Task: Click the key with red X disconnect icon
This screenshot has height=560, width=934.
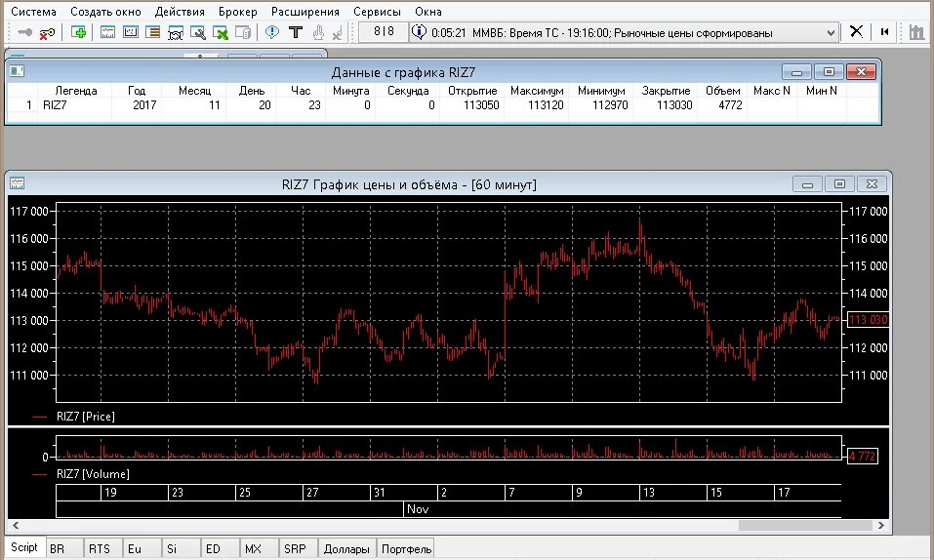Action: tap(47, 33)
